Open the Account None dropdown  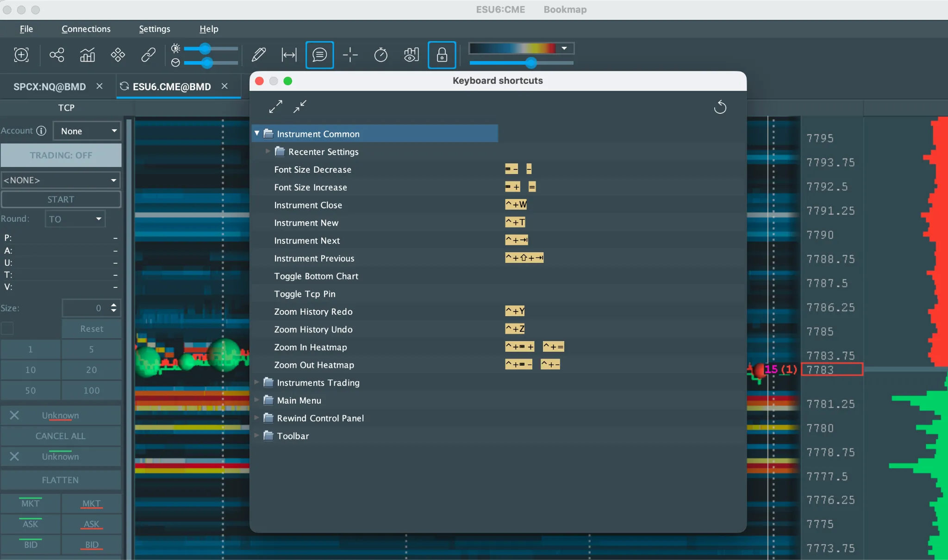[87, 131]
